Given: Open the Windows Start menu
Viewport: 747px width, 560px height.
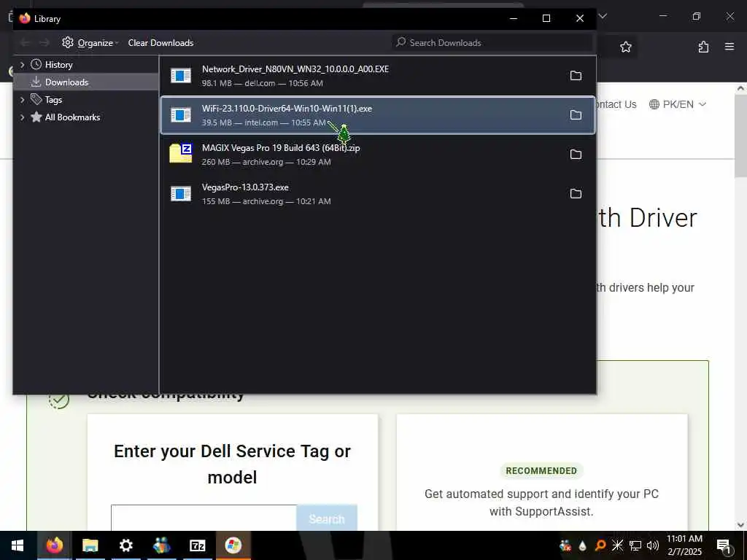Looking at the screenshot, I should click(x=18, y=545).
